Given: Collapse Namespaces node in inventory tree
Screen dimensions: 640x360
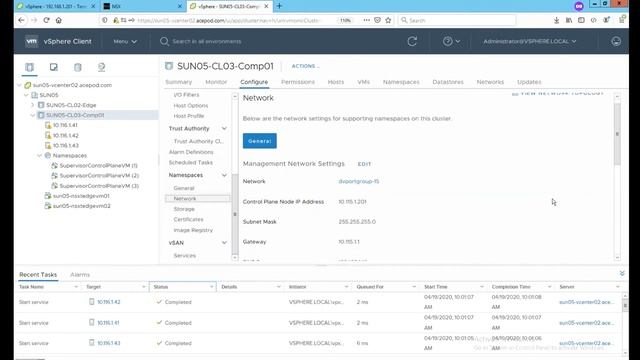Looking at the screenshot, I should 40,156.
